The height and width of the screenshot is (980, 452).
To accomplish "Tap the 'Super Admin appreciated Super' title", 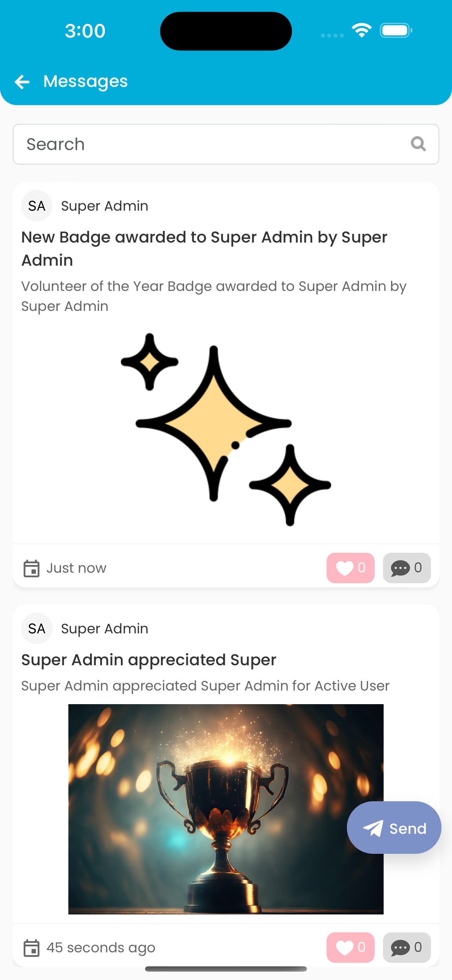I will (149, 660).
